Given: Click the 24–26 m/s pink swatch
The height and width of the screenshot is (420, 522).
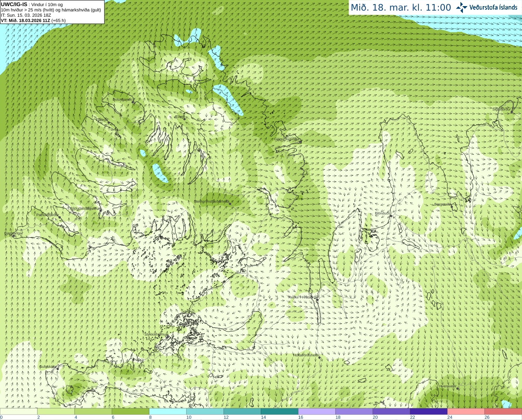Looking at the screenshot, I should 466,411.
